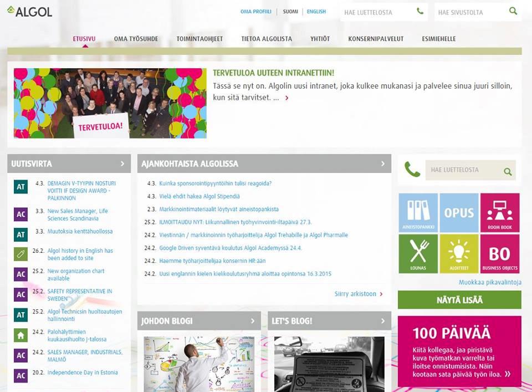The height and width of the screenshot is (392, 532).
Task: Open 'Kuinka sponsorointipyyntöihin tulisi reagoida?'
Action: click(x=216, y=184)
